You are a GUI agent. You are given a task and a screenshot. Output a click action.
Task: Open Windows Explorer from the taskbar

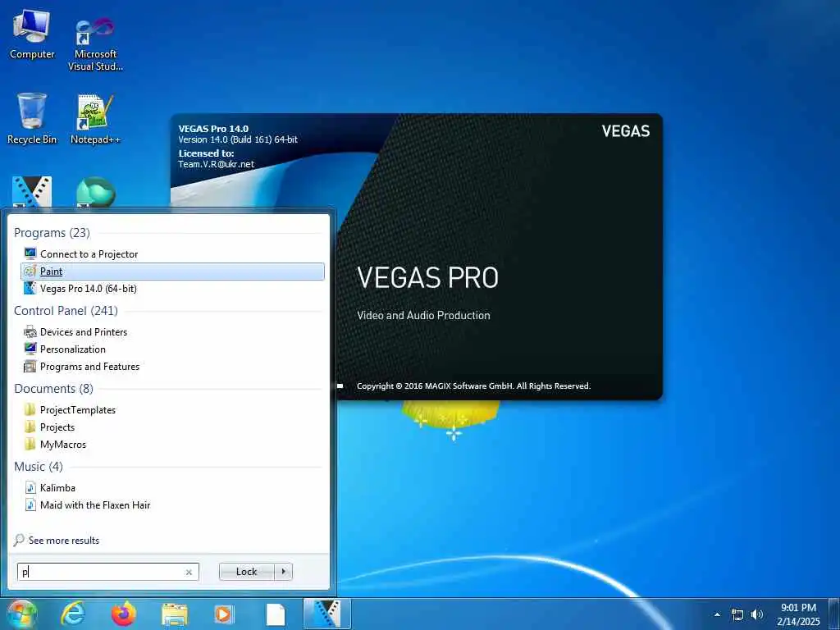[175, 614]
